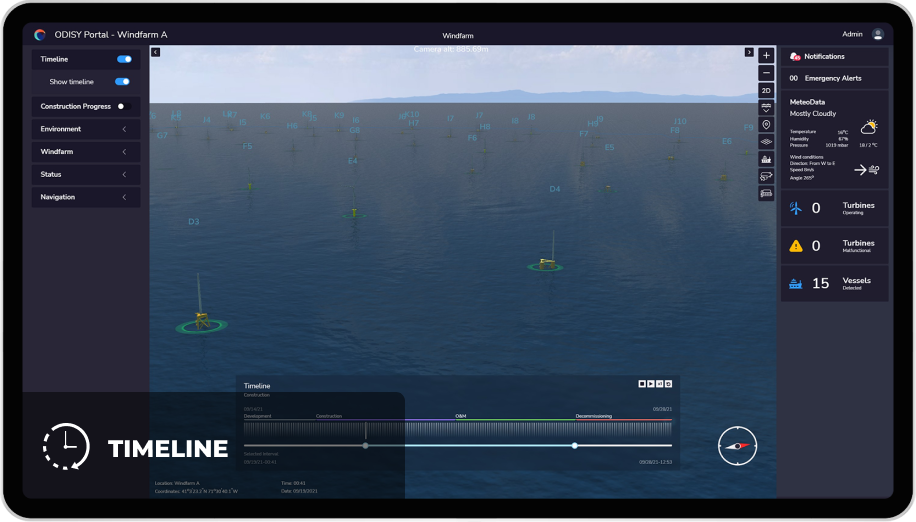Screen dimensions: 916x522
Task: Enable the Construction Progress toggle
Action: pyautogui.click(x=123, y=106)
